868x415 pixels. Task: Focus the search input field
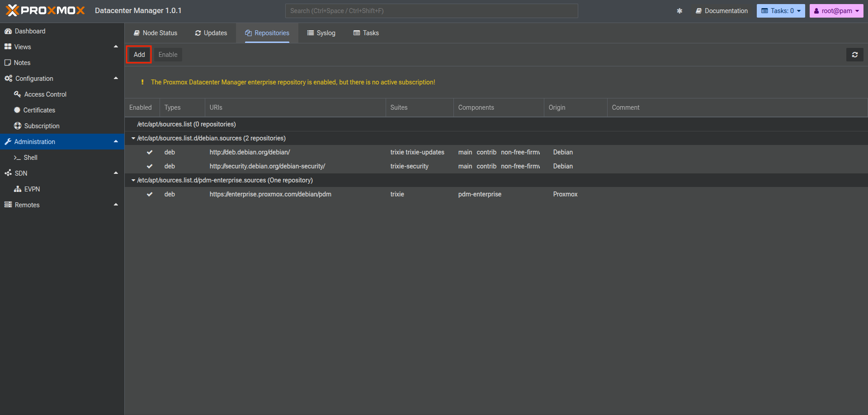click(431, 11)
